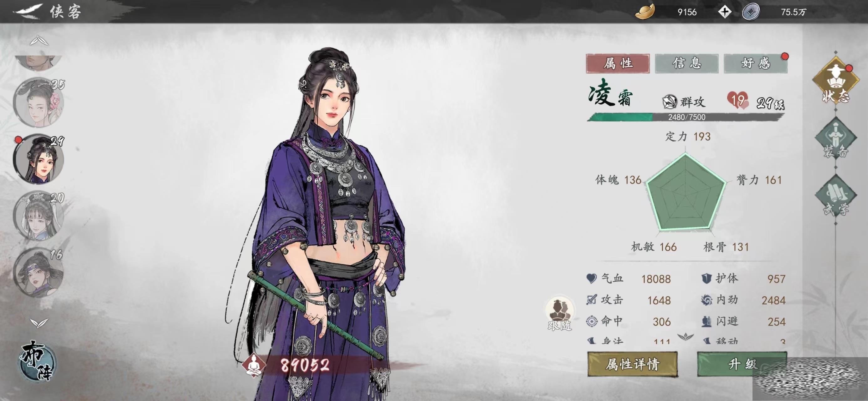The height and width of the screenshot is (401, 868).
Task: Switch to the 信息 tab
Action: coord(687,63)
